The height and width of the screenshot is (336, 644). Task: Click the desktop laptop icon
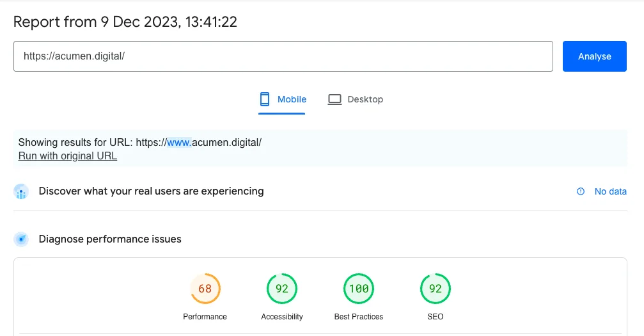click(x=334, y=100)
